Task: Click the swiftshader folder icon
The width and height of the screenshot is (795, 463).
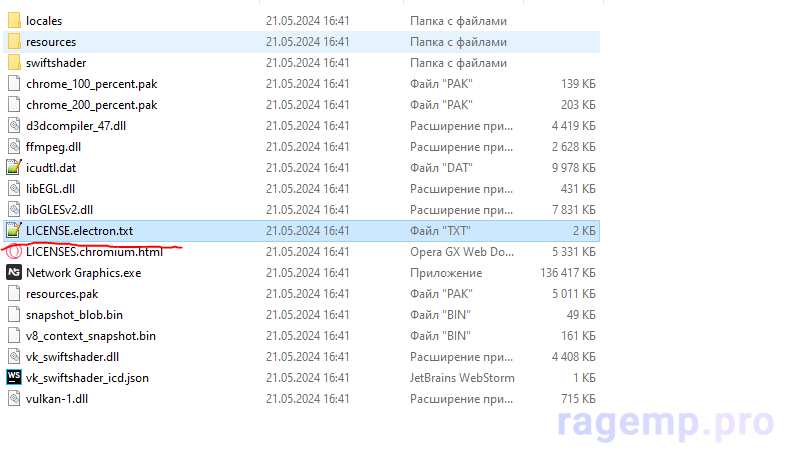Action: point(13,62)
